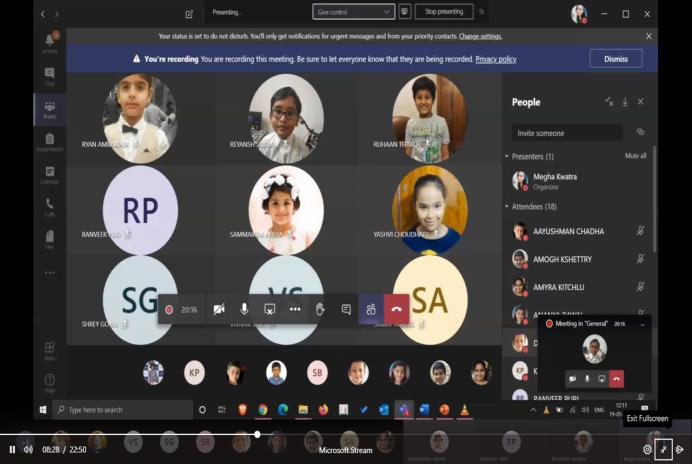Open Teams from the Windows taskbar

point(404,410)
